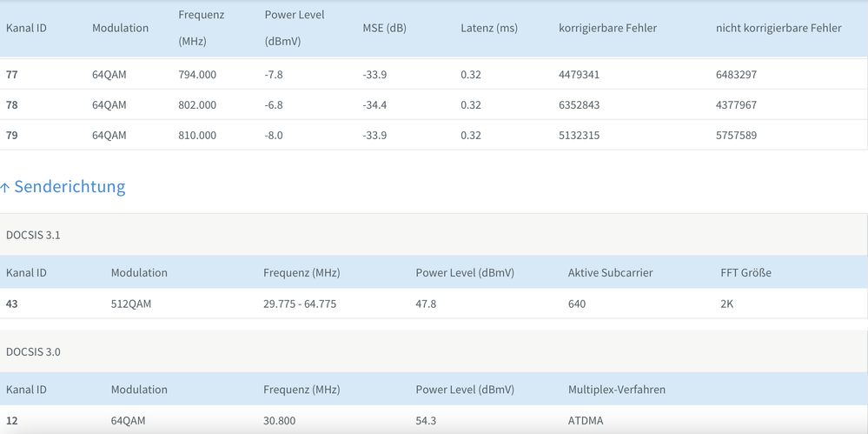
Task: Click power level -8.0
Action: pyautogui.click(x=274, y=135)
